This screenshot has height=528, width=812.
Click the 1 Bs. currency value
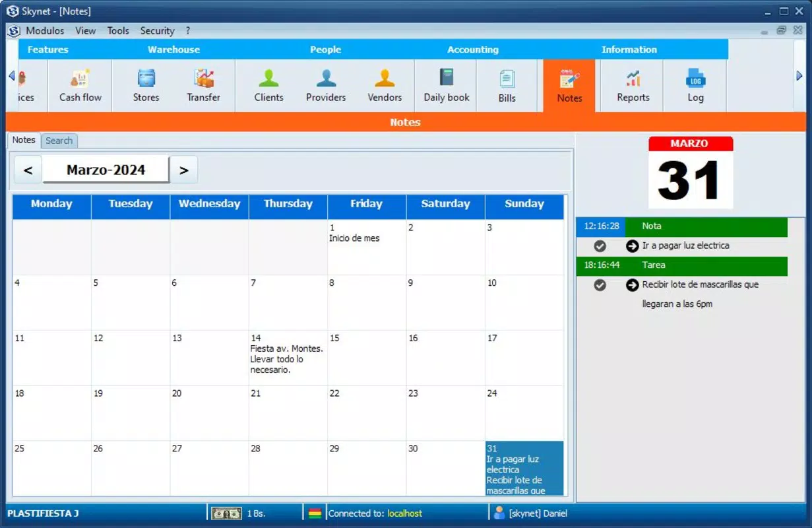pyautogui.click(x=256, y=513)
